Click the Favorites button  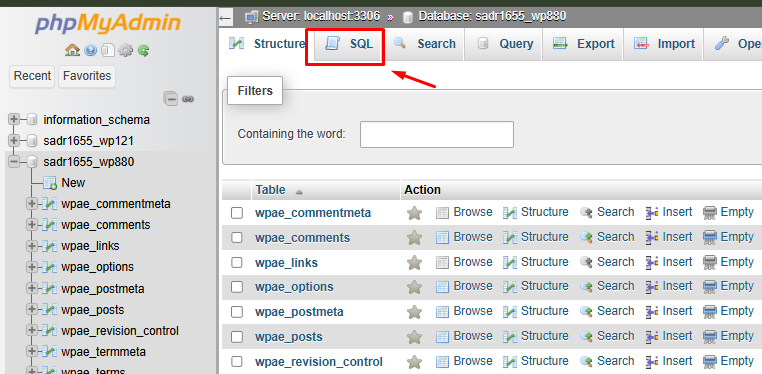click(x=87, y=76)
